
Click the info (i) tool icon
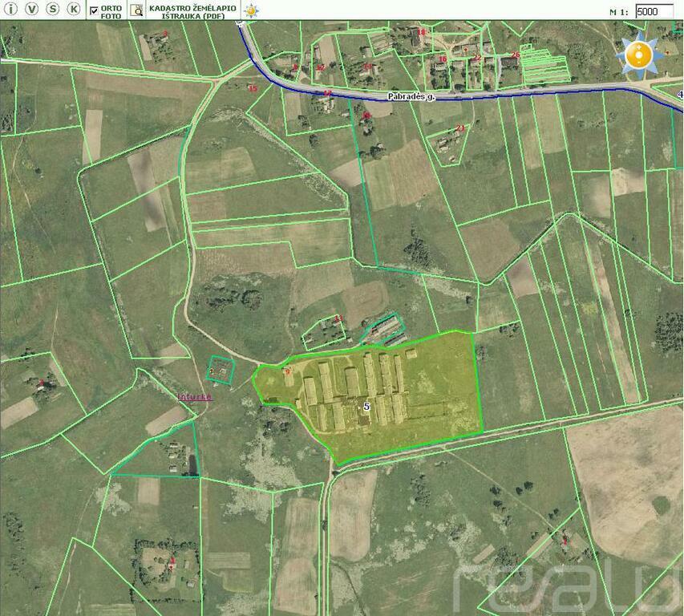pos(11,10)
